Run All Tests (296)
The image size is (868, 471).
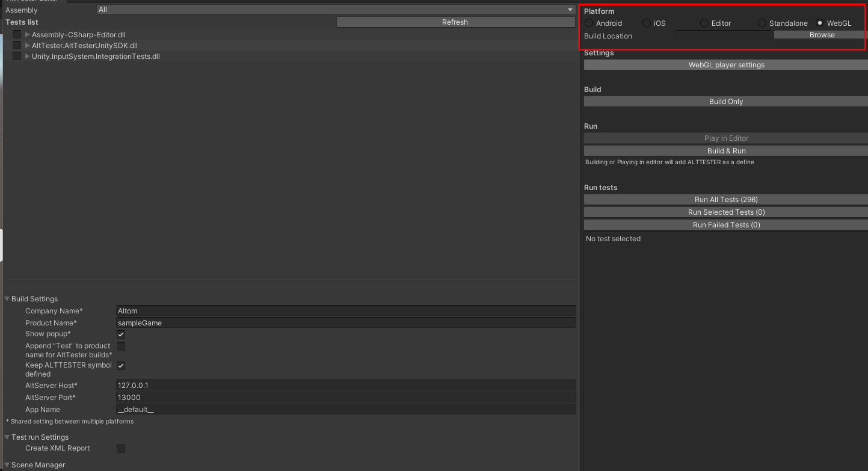(725, 199)
